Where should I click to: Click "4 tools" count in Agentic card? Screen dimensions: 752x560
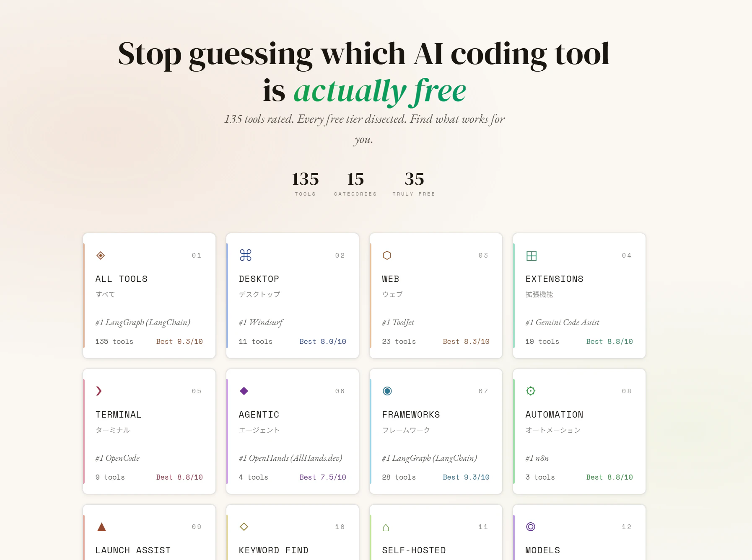coord(254,477)
